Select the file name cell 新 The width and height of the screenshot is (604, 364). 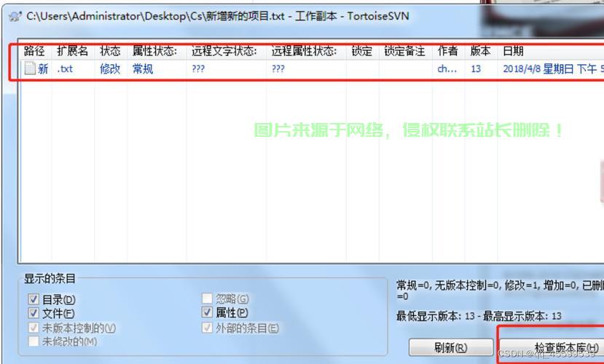click(43, 69)
